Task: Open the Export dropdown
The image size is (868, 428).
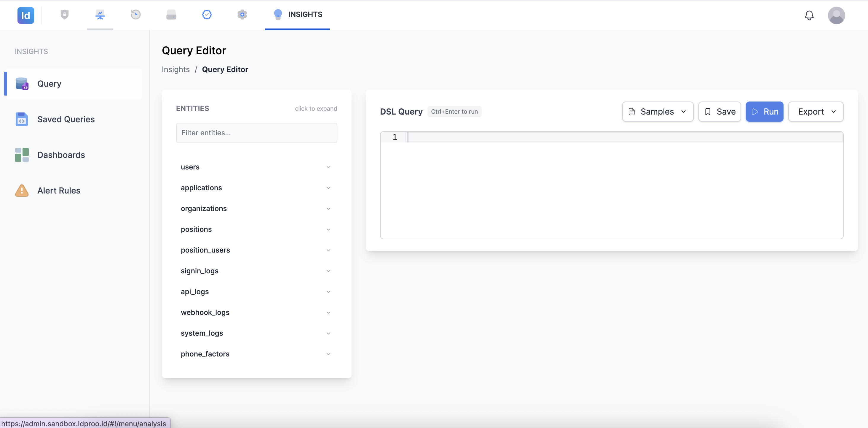Action: click(816, 112)
